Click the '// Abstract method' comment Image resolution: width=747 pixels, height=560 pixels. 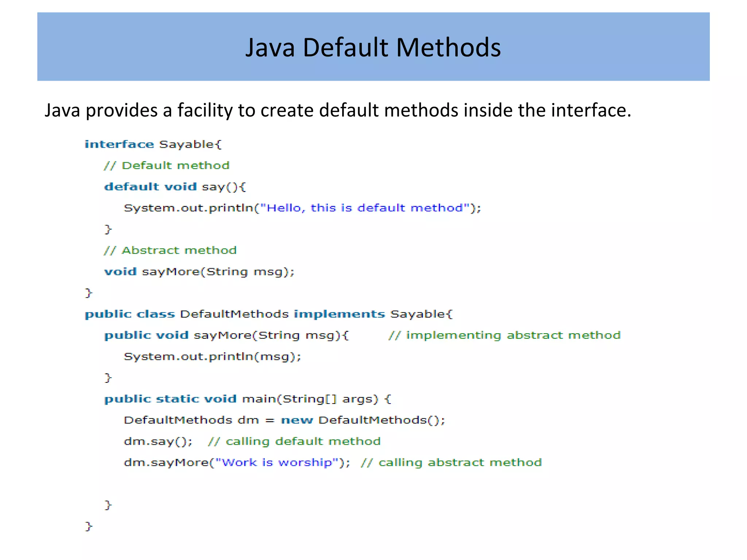[x=170, y=250]
